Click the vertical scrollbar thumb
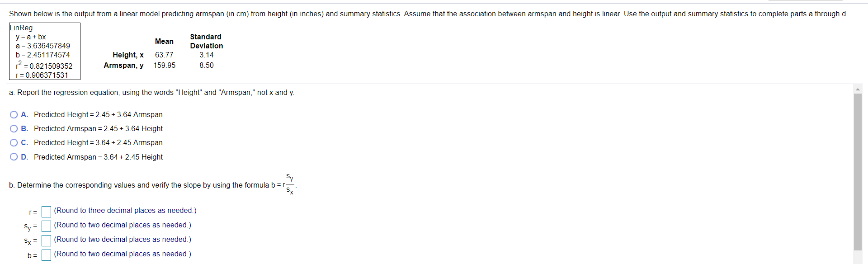Screen dimensions: 868x264 (x=858, y=172)
